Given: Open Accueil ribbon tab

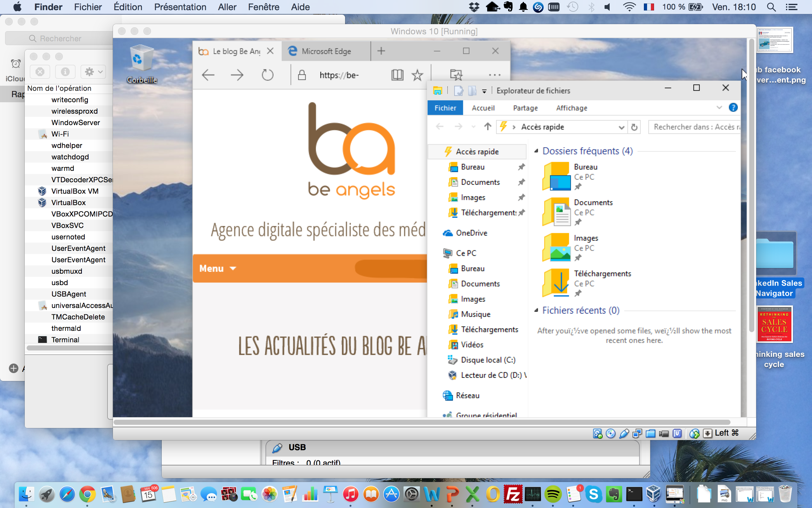Looking at the screenshot, I should [x=483, y=108].
